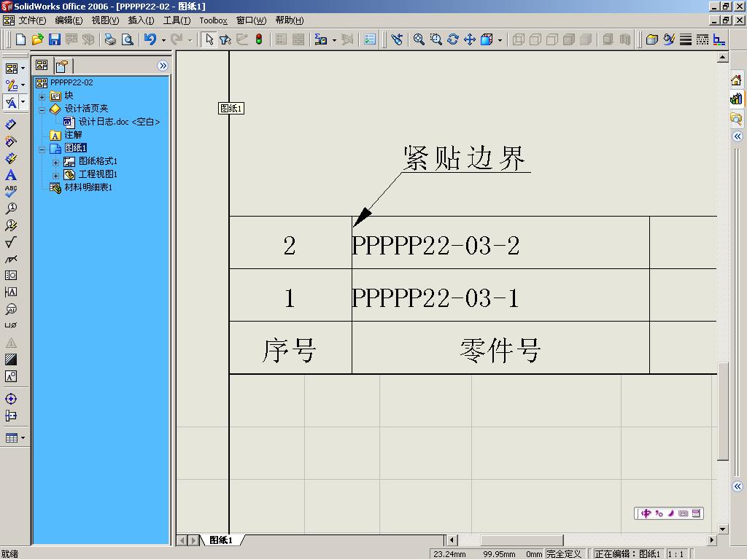Insert a Note with the A icon

coord(10,175)
